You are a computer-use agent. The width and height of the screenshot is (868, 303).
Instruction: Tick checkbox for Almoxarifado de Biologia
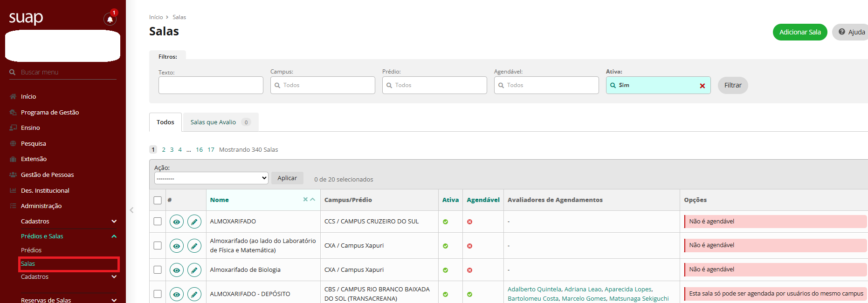click(x=158, y=270)
